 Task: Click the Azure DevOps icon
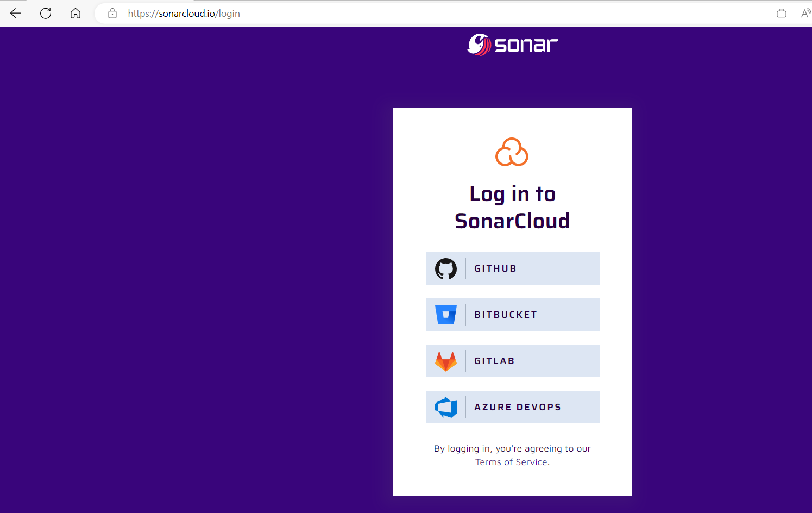[x=446, y=406]
